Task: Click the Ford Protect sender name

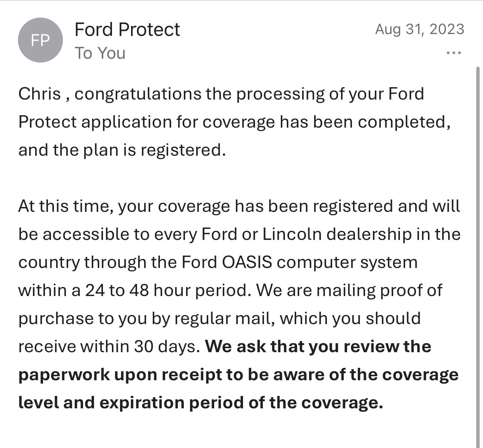Action: pyautogui.click(x=127, y=30)
